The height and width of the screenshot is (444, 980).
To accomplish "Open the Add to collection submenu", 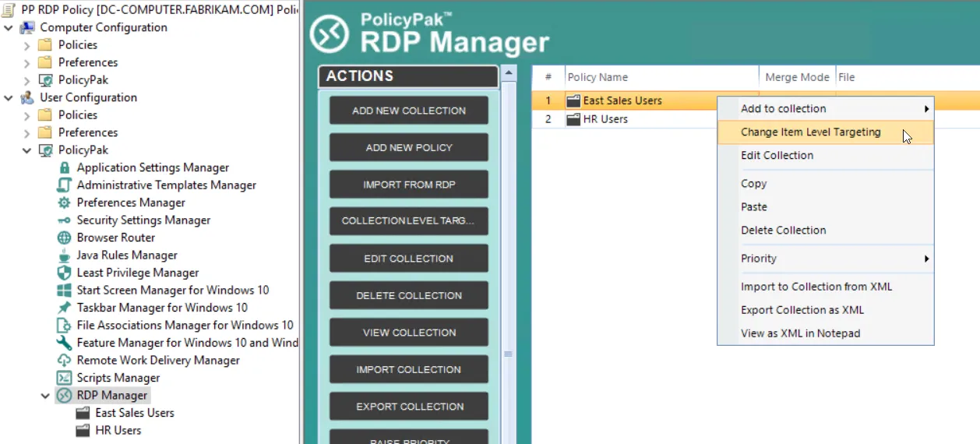I will click(x=825, y=108).
